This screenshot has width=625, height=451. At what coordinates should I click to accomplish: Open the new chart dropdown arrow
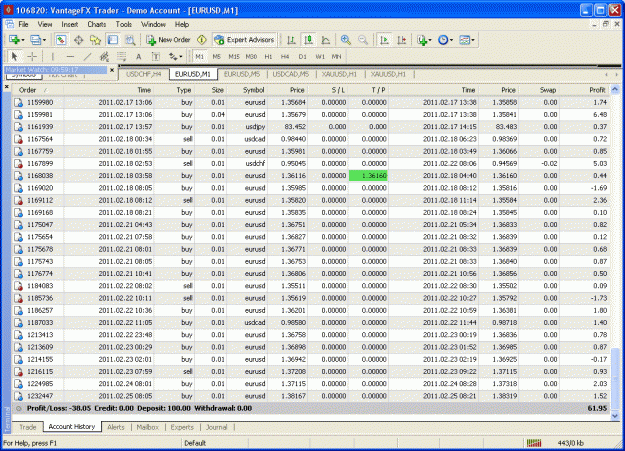pos(23,40)
